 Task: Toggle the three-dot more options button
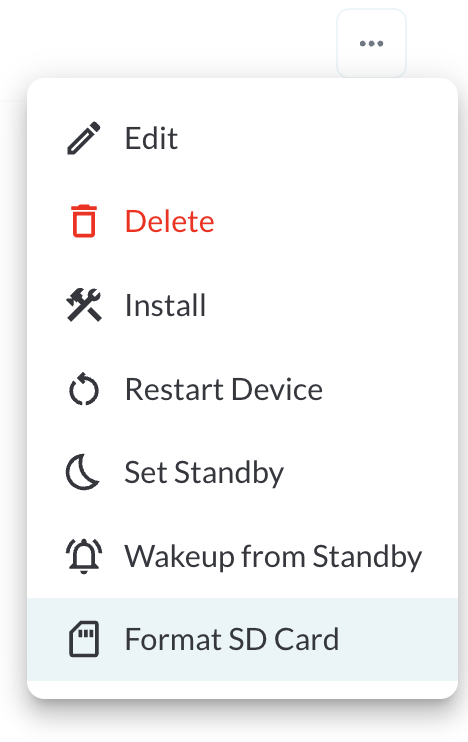pos(371,44)
